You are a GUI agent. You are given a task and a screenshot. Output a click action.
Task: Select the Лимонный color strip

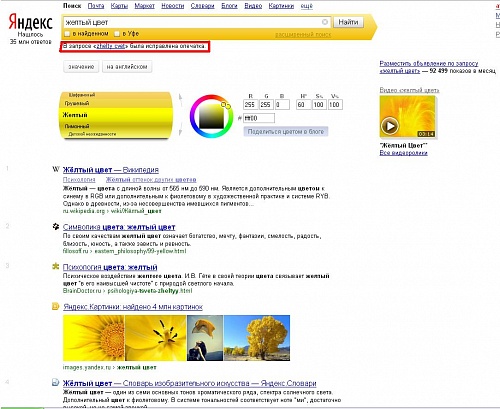coord(116,126)
